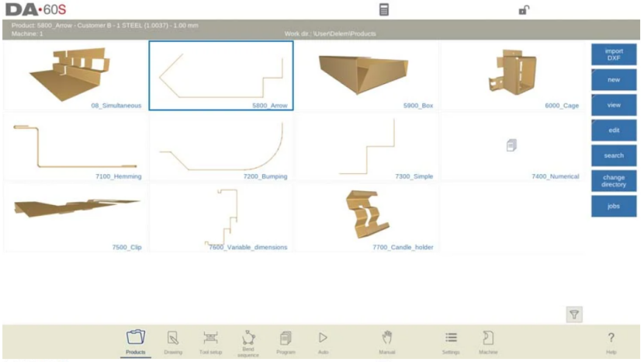Start Auto mode
Screen dimensions: 644x362
tap(323, 341)
